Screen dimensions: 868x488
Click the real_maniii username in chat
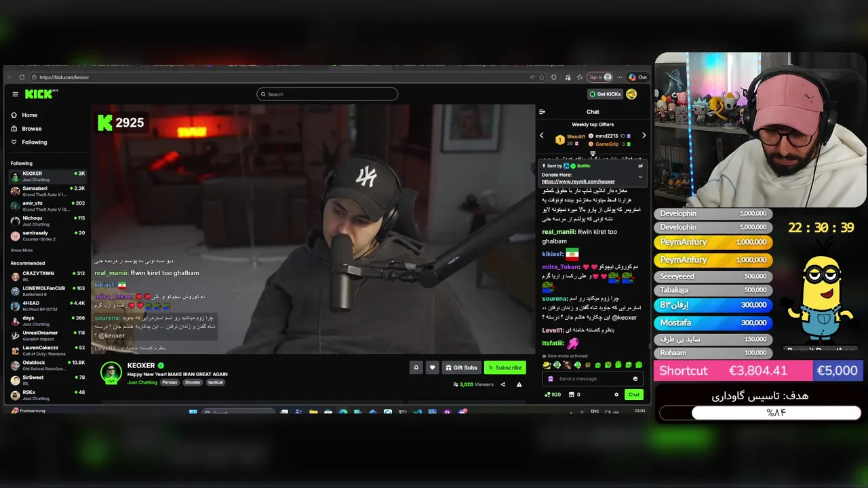[x=558, y=232]
